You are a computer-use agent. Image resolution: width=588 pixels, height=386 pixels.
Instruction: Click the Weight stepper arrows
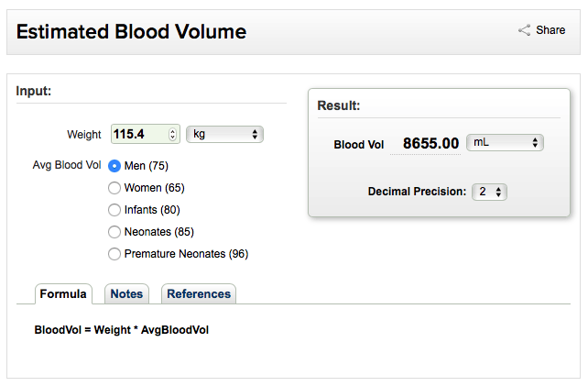coord(172,134)
